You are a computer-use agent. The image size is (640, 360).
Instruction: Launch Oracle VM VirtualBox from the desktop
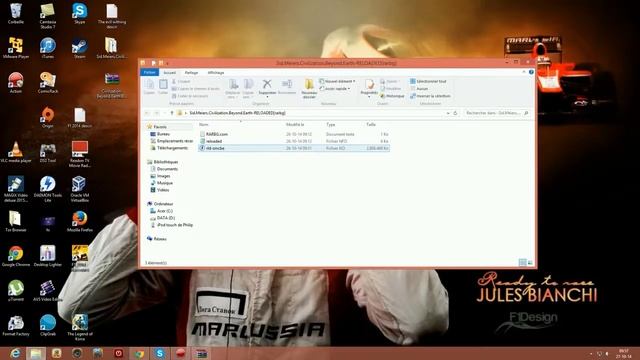point(80,189)
